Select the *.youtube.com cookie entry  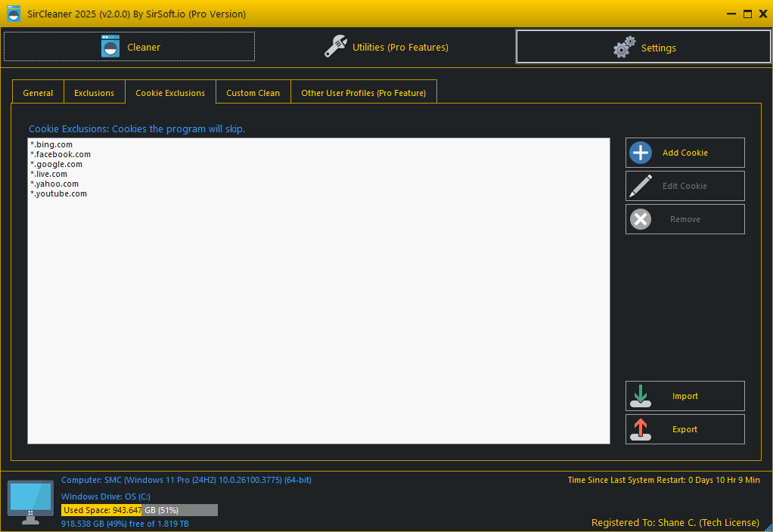pos(58,193)
